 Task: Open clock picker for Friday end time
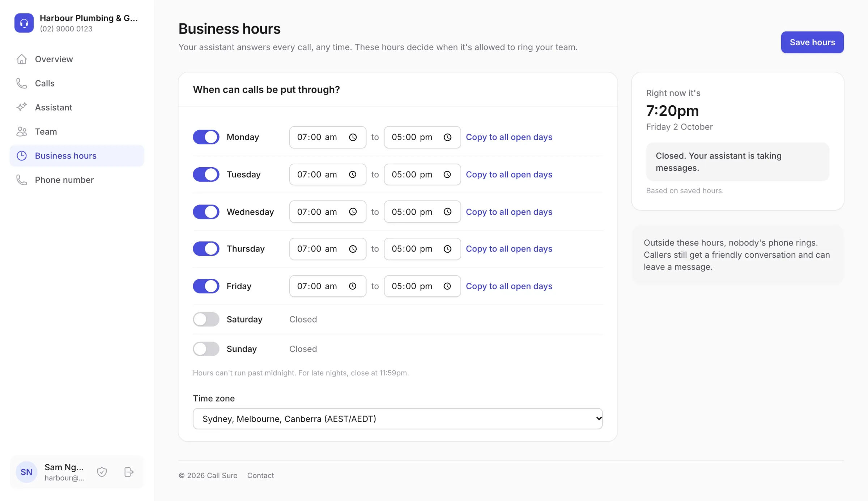click(447, 286)
